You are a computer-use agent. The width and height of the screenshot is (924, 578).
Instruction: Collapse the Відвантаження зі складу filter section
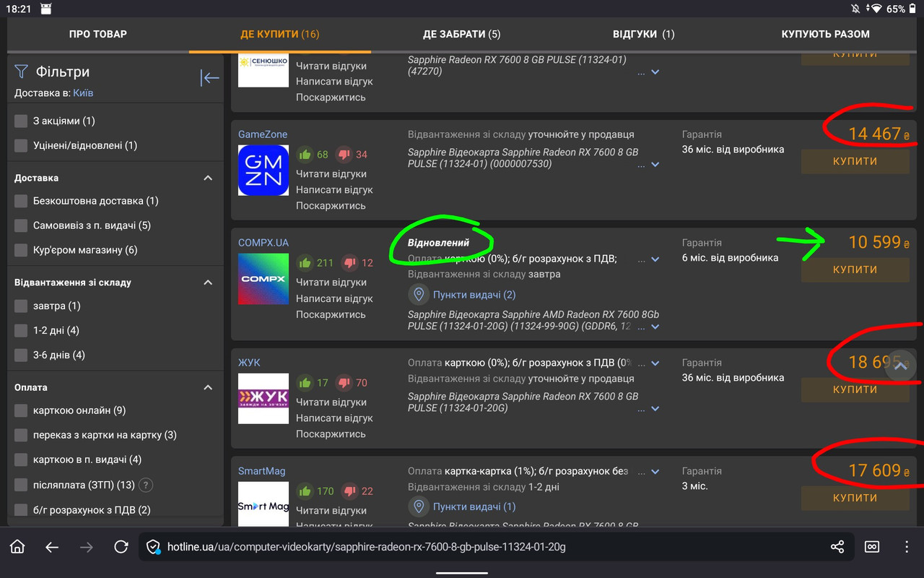208,282
